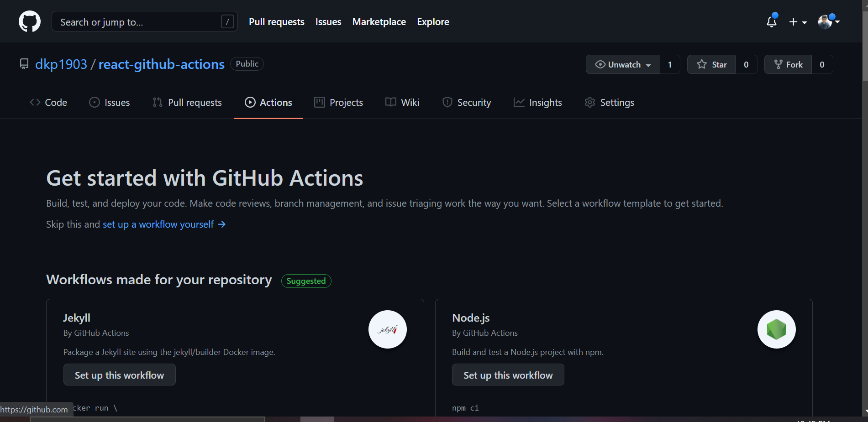Click the eye icon on Unwatch

[x=600, y=64]
